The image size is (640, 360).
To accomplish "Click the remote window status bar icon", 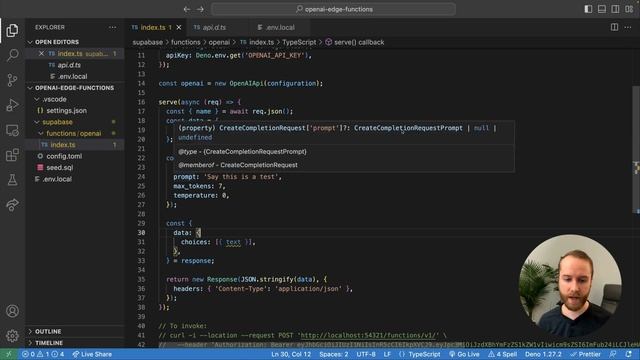I will point(9,354).
